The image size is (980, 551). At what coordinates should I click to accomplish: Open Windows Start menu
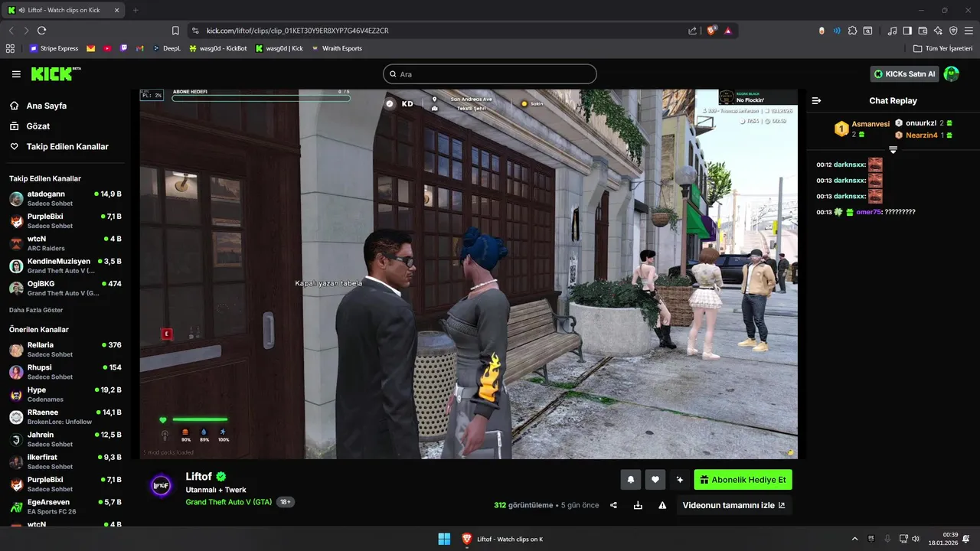click(444, 539)
